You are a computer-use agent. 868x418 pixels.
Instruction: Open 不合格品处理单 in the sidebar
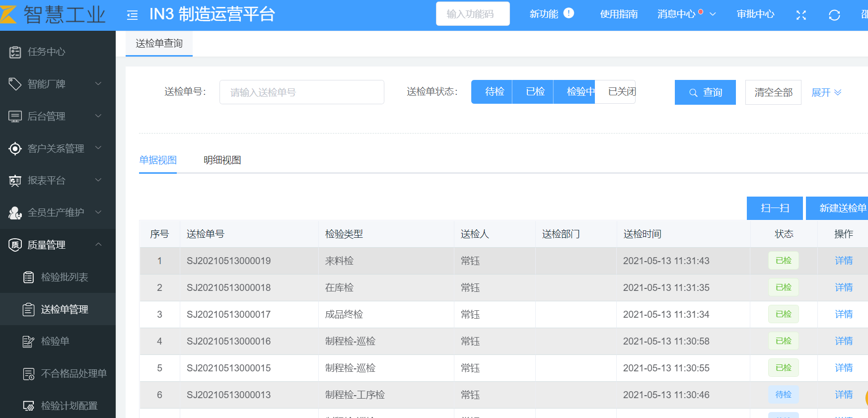point(73,373)
